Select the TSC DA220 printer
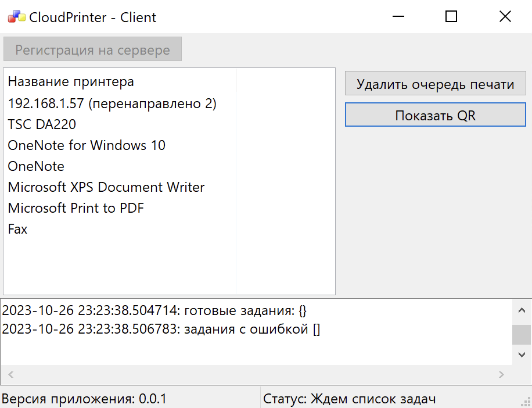This screenshot has height=408, width=532. pos(42,124)
